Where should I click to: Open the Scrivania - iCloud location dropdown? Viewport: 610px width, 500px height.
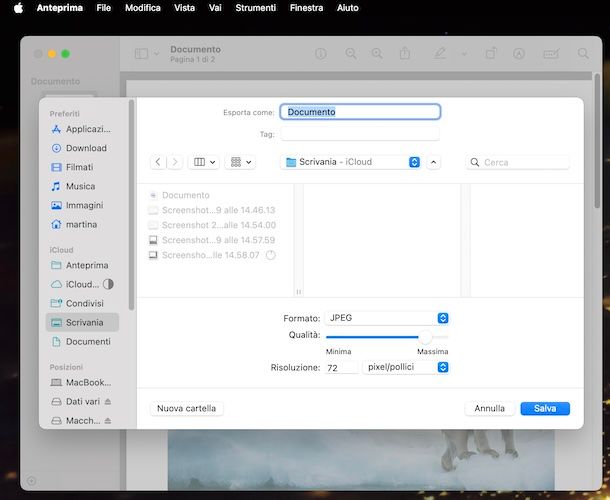point(351,162)
